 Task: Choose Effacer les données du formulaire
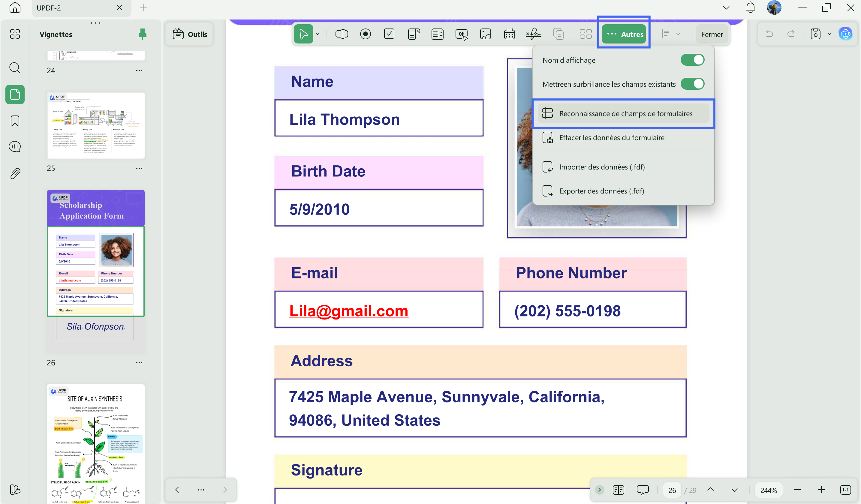(623, 138)
